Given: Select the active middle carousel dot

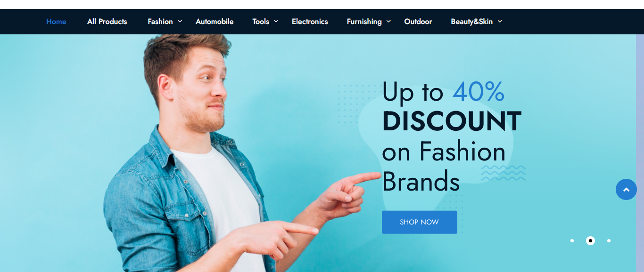Looking at the screenshot, I should tap(590, 240).
